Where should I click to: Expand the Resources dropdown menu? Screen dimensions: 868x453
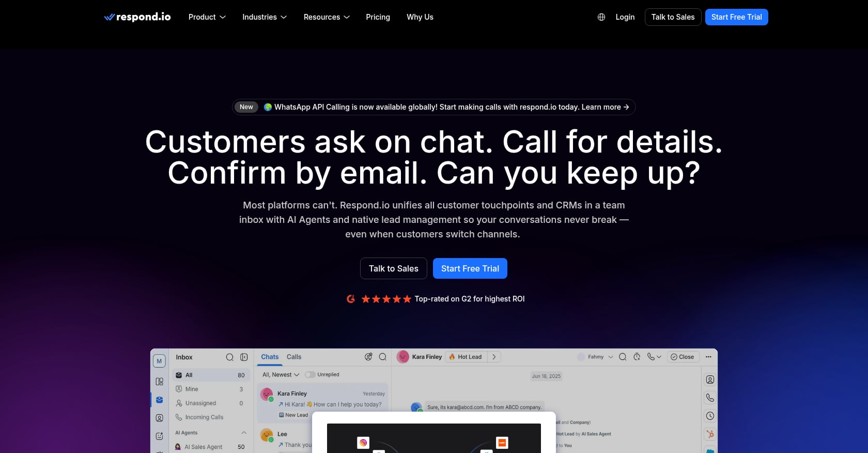pyautogui.click(x=327, y=17)
